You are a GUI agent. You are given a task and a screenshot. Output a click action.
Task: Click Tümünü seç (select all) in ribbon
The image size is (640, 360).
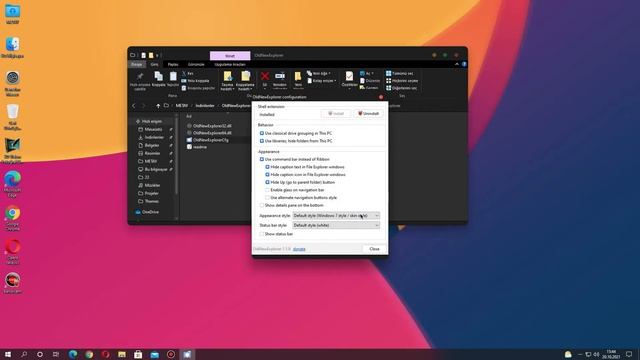(x=400, y=73)
